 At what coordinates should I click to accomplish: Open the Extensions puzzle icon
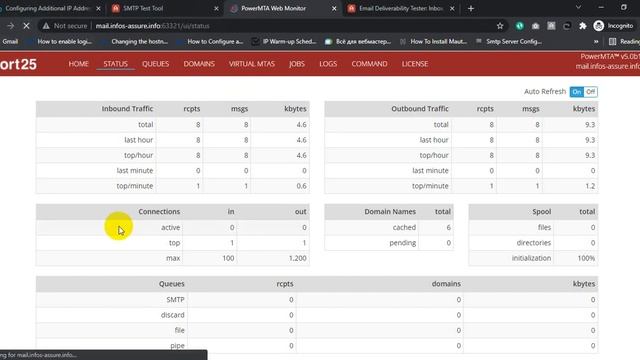click(582, 26)
